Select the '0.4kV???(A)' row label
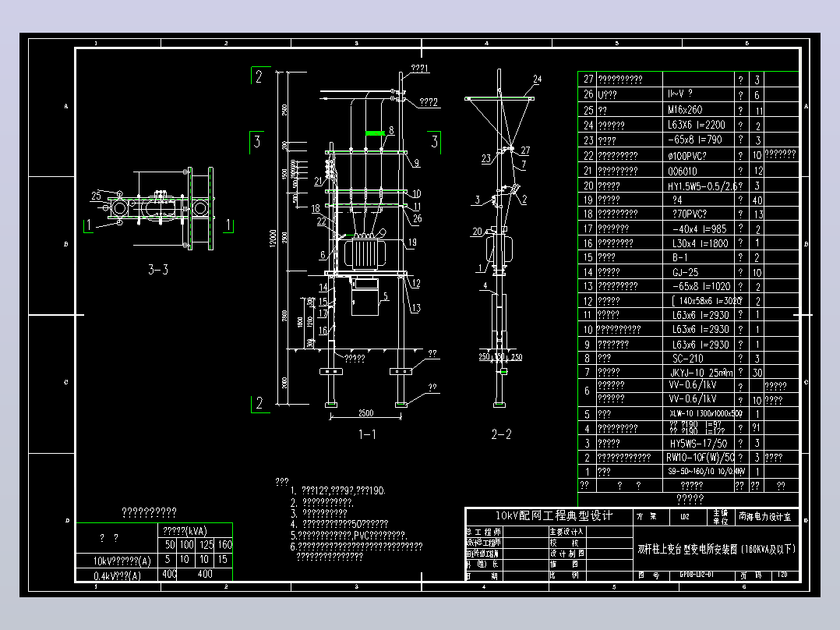 117,576
